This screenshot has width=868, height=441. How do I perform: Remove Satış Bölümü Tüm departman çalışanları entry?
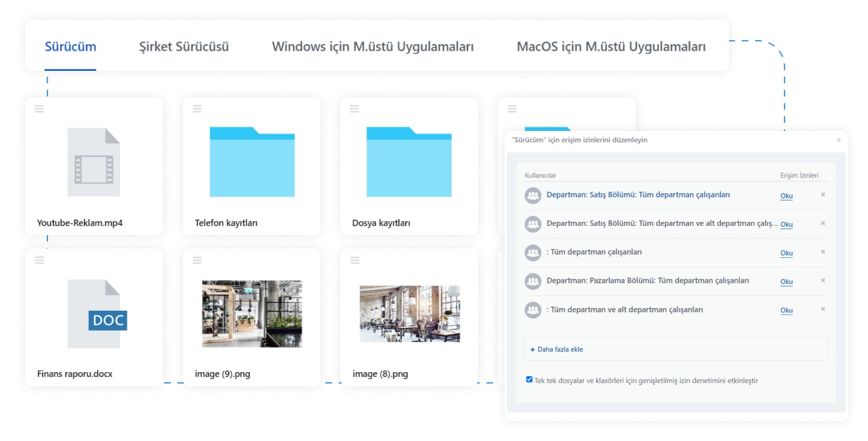point(823,194)
